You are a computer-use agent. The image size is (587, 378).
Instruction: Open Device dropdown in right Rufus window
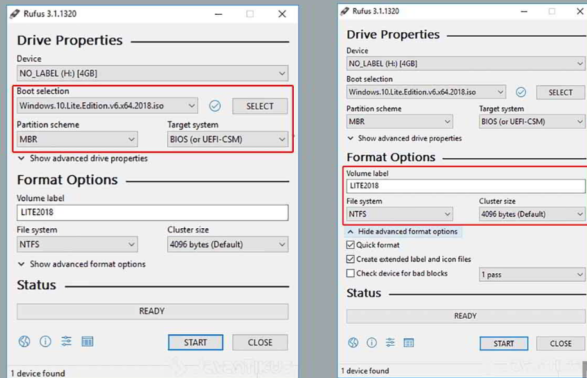tap(465, 64)
